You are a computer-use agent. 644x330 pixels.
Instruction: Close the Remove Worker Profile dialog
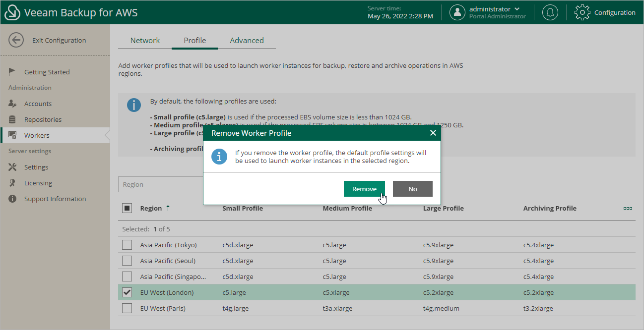(433, 133)
